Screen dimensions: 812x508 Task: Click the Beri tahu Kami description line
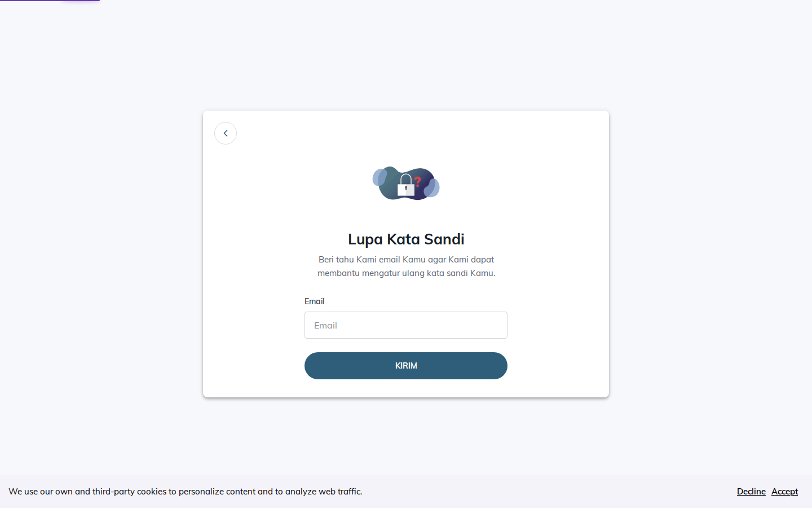pos(406,260)
